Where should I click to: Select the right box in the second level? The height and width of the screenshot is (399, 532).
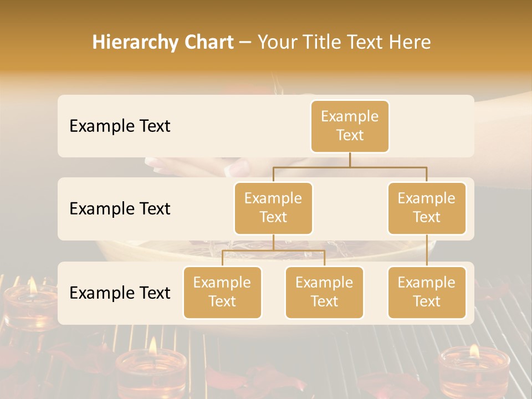(x=427, y=208)
